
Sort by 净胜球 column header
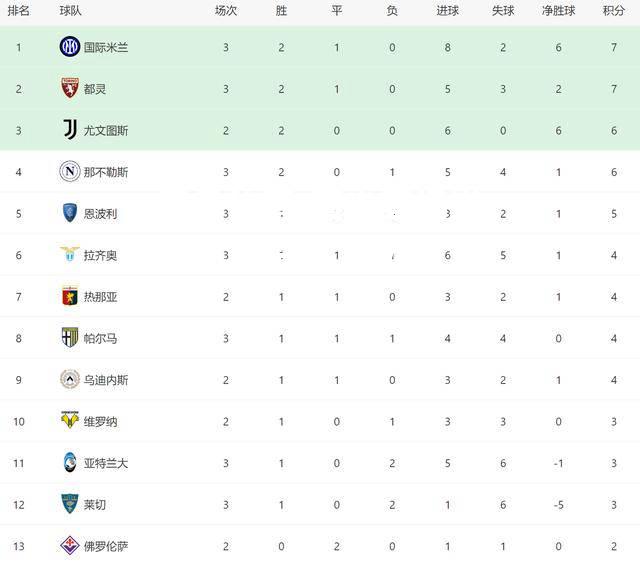tap(558, 11)
